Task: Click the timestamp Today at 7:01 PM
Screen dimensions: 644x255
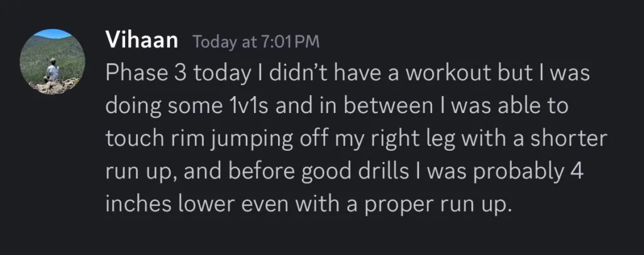Action: pos(256,42)
